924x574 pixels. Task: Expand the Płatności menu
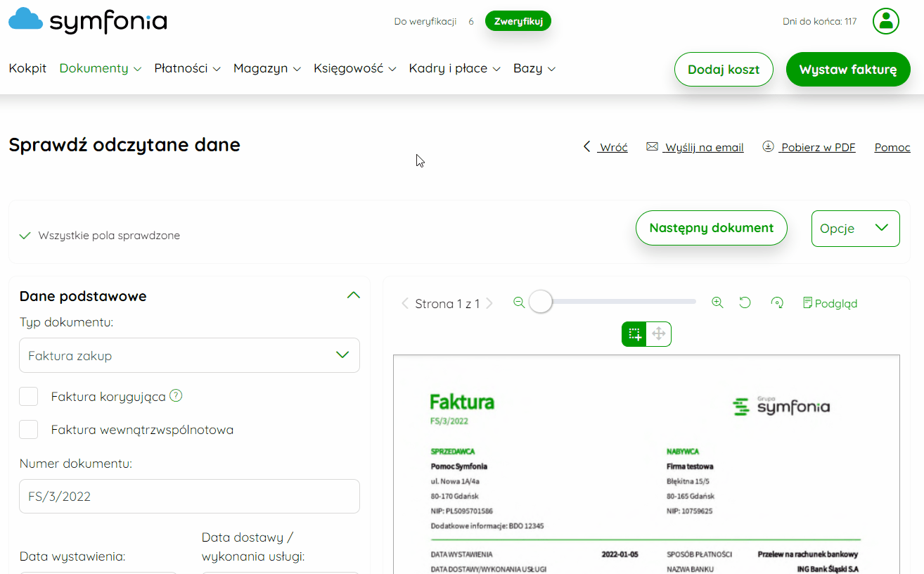(188, 68)
